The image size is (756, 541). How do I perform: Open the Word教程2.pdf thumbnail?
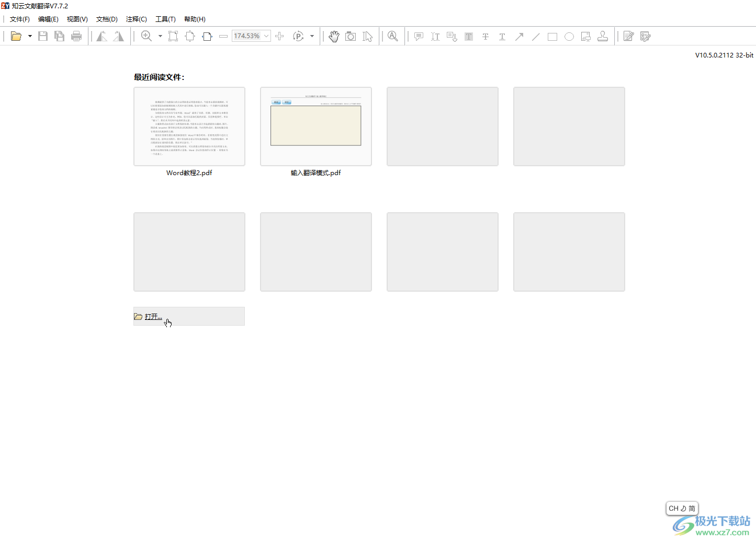click(x=189, y=126)
